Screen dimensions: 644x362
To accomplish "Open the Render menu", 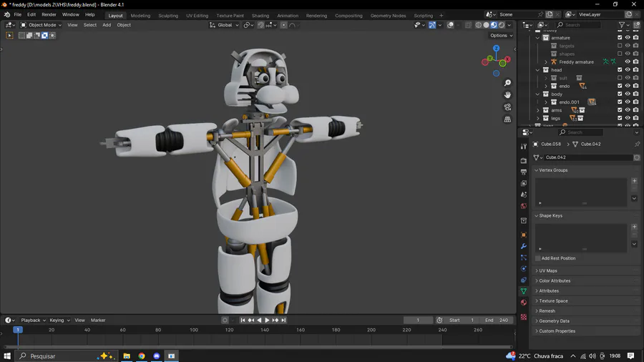I will (x=49, y=14).
